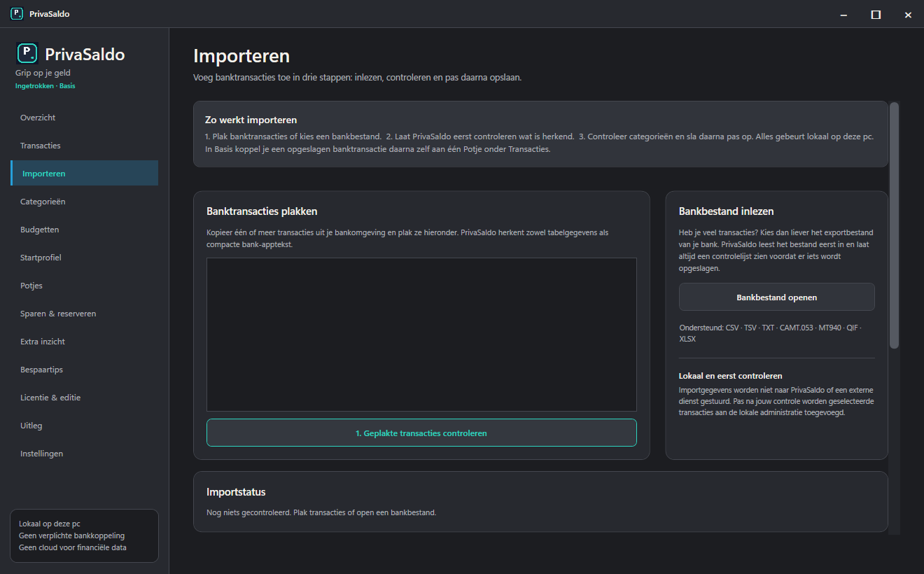Click the 'Bankbestand inlezen' heading
Image resolution: width=924 pixels, height=574 pixels.
click(x=726, y=211)
